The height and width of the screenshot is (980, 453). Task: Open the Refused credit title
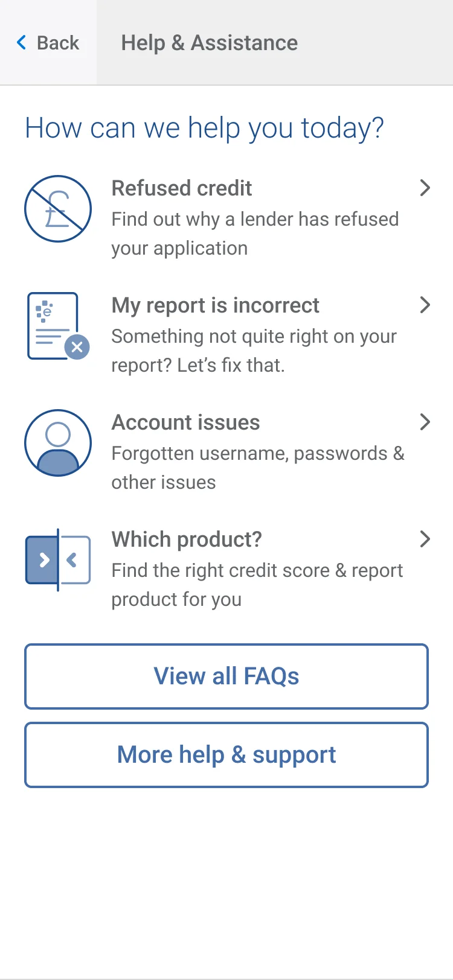(x=182, y=188)
